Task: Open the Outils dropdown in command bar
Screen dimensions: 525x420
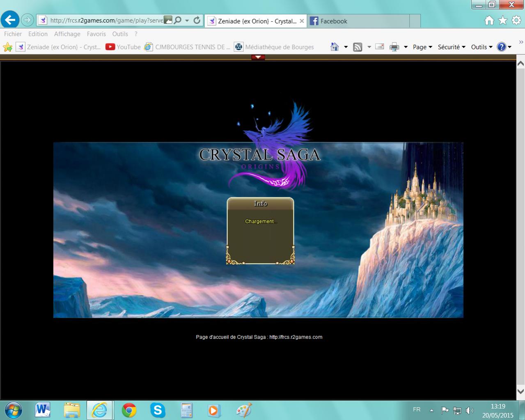Action: (x=481, y=47)
